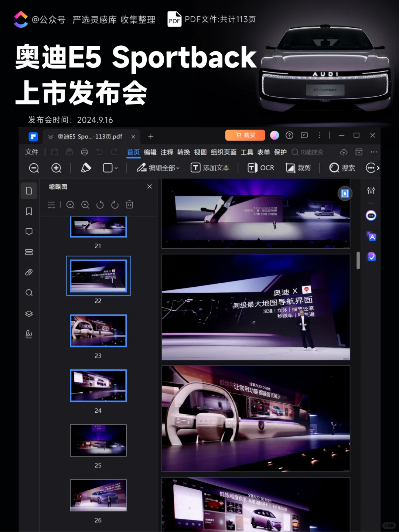Screen dimensions: 399x532
Task: Run the OCR tool
Action: [261, 168]
